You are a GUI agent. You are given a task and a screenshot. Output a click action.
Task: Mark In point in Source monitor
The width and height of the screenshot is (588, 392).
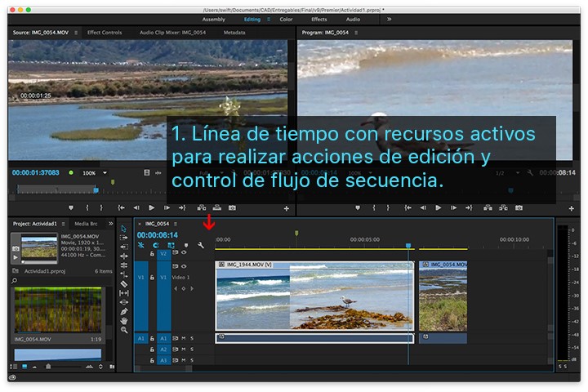click(87, 207)
